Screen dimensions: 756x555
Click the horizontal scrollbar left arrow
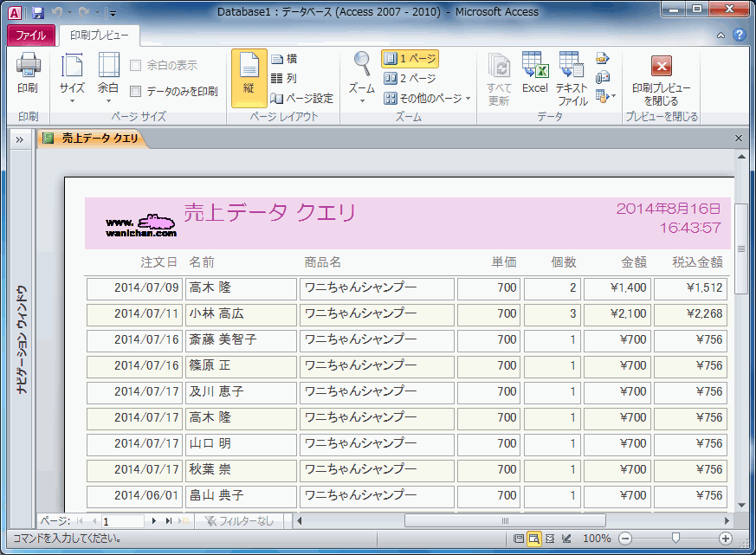point(300,520)
